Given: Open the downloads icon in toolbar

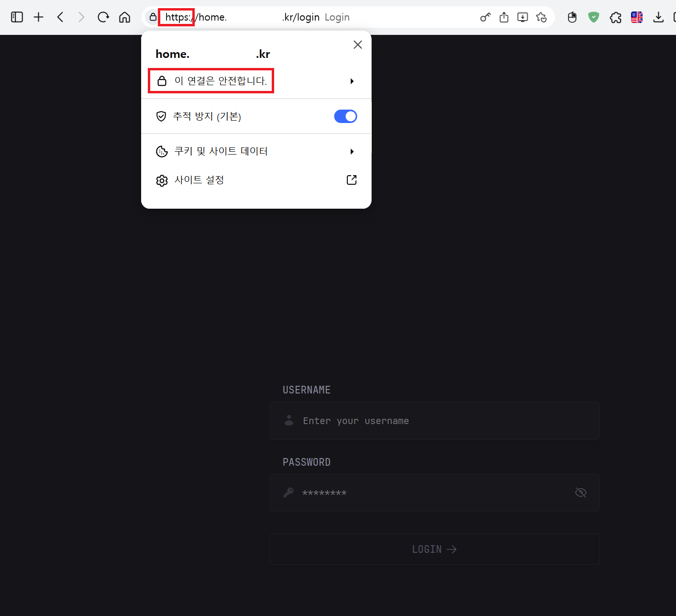Looking at the screenshot, I should [x=658, y=17].
